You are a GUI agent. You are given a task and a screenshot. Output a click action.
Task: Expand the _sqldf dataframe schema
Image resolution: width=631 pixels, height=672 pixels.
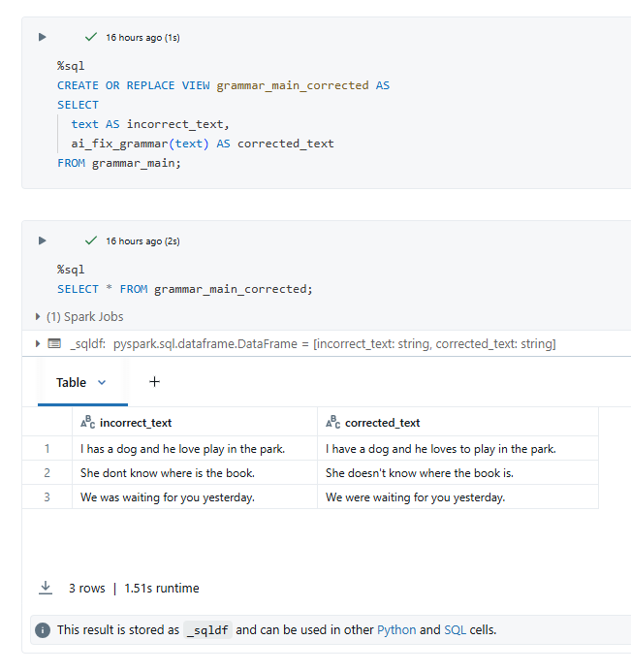[x=39, y=344]
